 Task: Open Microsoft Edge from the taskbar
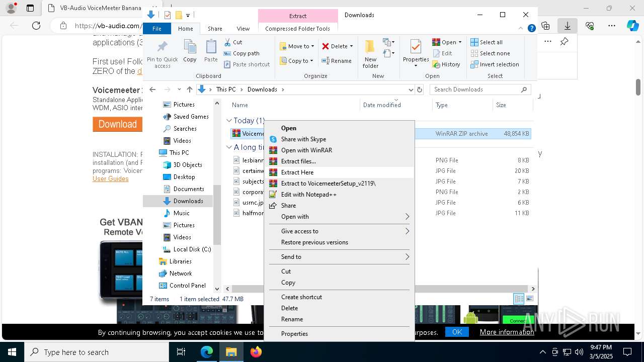click(207, 352)
